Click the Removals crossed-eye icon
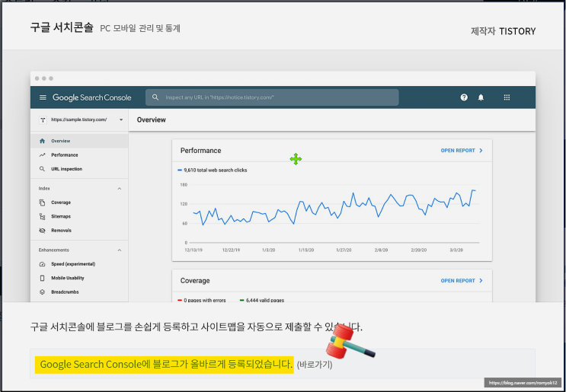Viewport: 566px width, 392px height. pyautogui.click(x=42, y=231)
